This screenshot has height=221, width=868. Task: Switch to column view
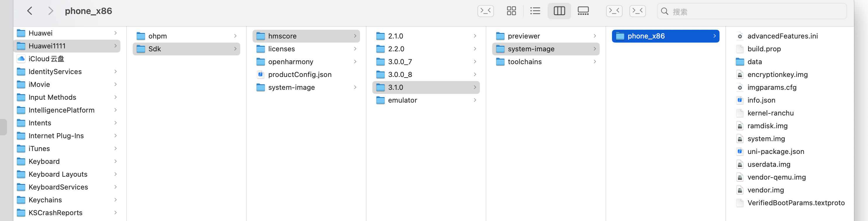tap(559, 11)
